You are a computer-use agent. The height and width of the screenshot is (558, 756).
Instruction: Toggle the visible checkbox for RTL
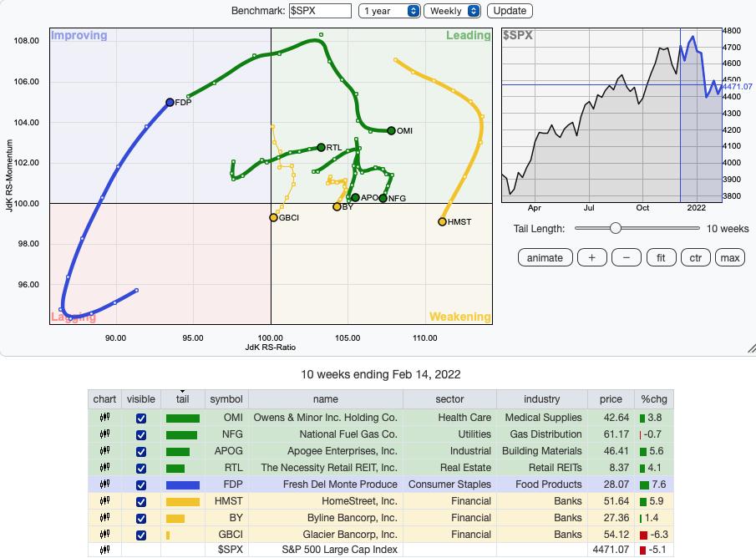tap(141, 469)
